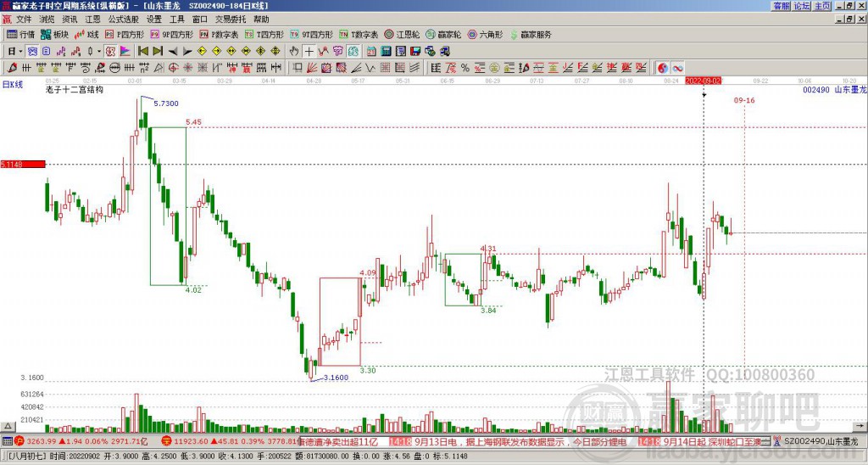Open the 江恩 menu
Screen dimensions: 868x465
pos(92,20)
